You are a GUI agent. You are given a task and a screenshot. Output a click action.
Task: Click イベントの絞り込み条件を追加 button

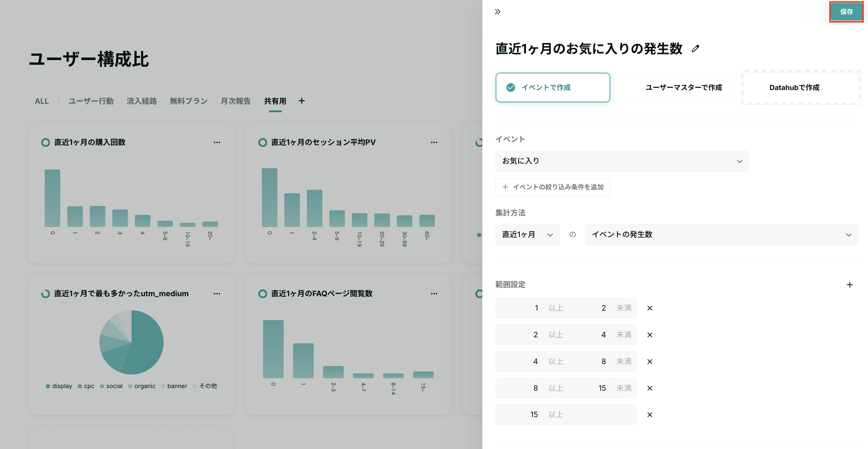tap(553, 187)
